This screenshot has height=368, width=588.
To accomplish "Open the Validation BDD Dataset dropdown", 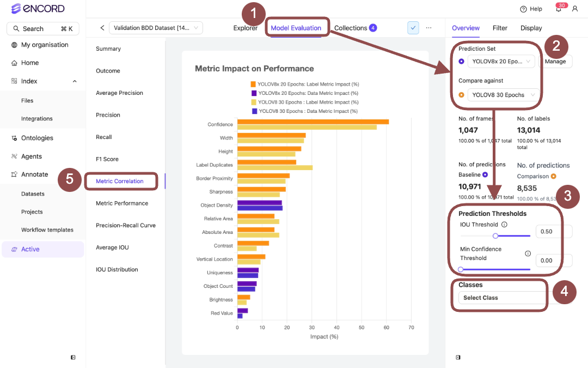I will tap(156, 28).
